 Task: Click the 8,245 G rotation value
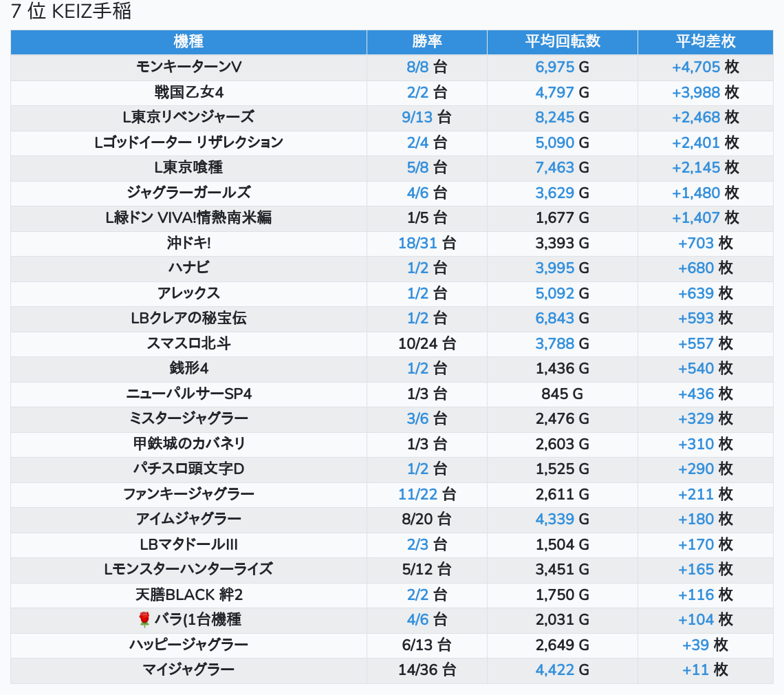click(563, 117)
